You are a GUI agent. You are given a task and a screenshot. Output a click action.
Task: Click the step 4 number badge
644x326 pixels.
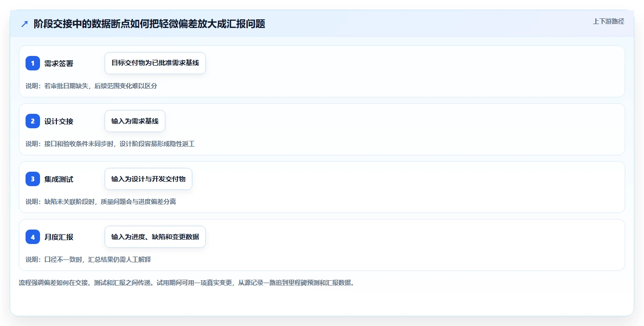pos(33,237)
